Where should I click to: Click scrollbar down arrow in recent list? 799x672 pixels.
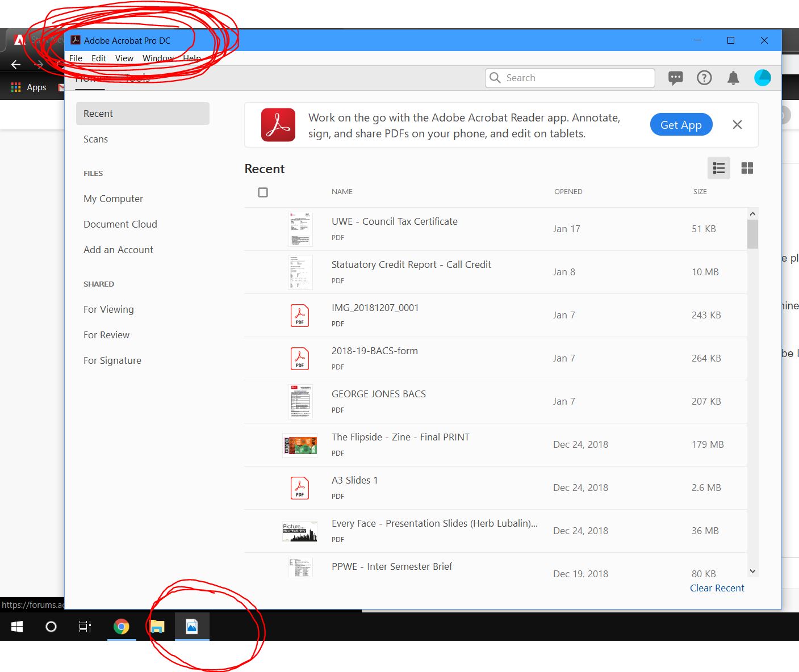point(752,571)
